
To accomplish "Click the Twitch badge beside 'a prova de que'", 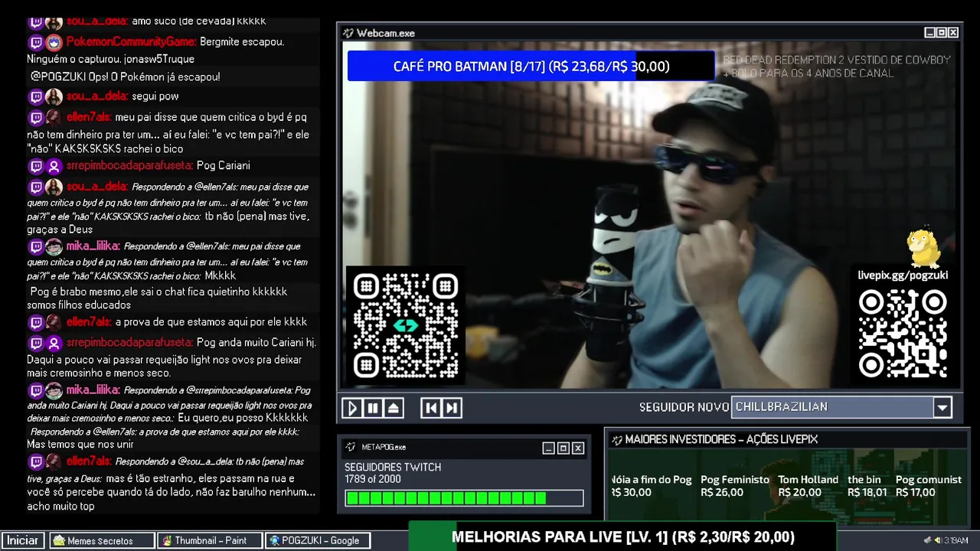I will [x=35, y=322].
